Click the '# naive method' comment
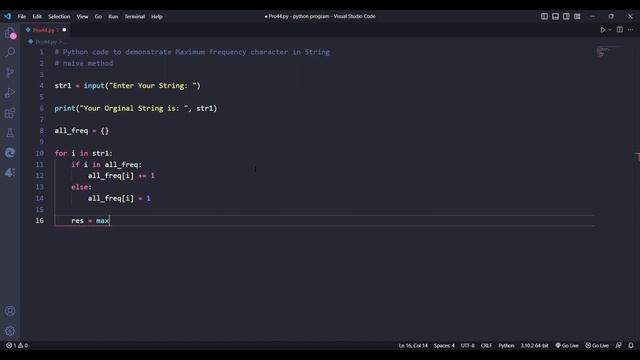Image resolution: width=640 pixels, height=360 pixels. click(x=84, y=63)
